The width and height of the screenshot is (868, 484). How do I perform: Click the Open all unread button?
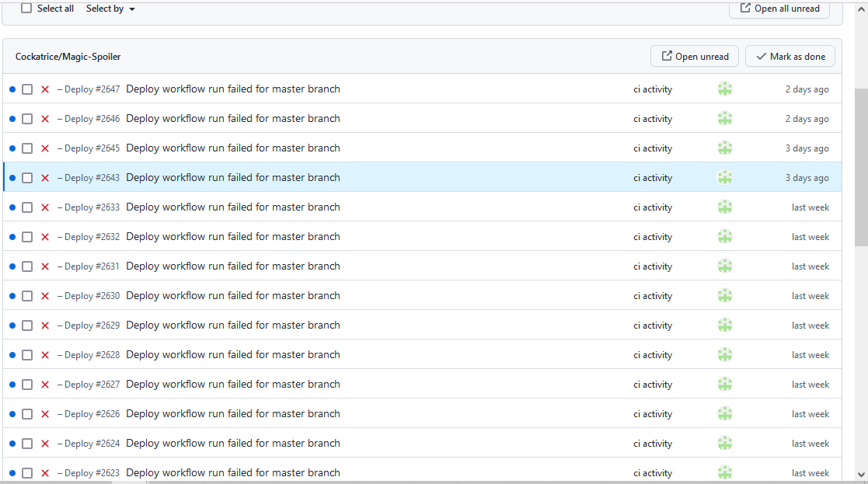(779, 9)
